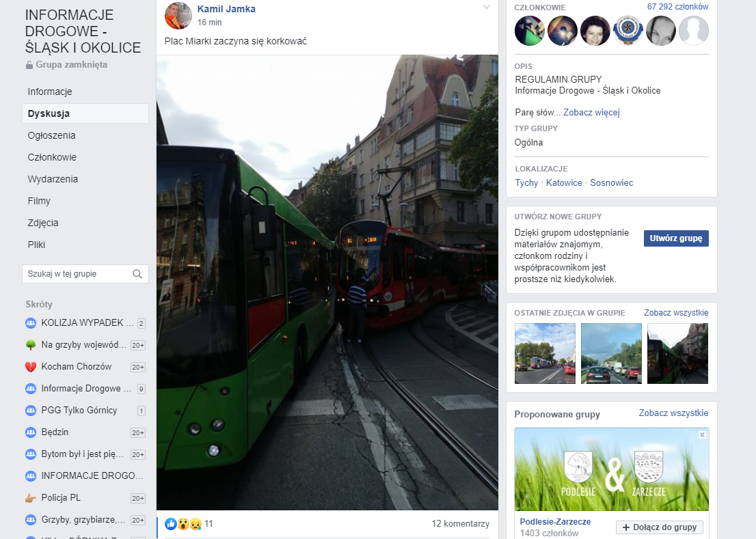Open the default silhouette member avatar
Viewport: 756px width, 539px height.
(693, 31)
